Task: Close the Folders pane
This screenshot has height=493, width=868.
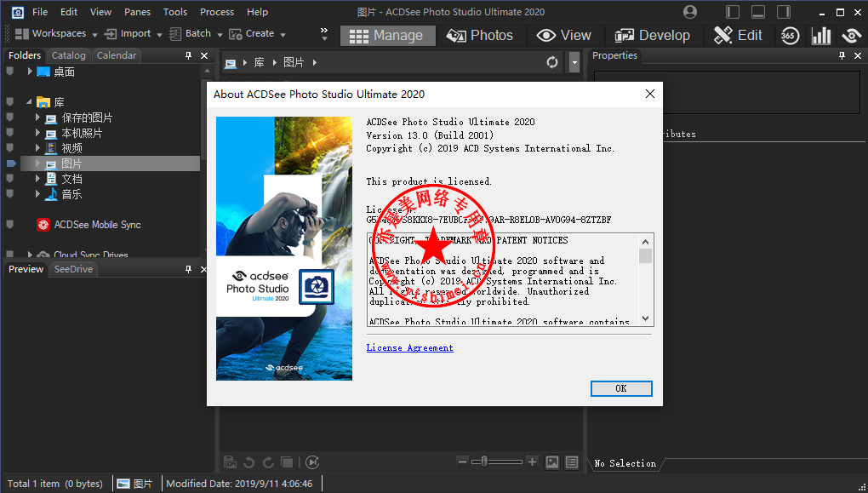Action: [204, 55]
